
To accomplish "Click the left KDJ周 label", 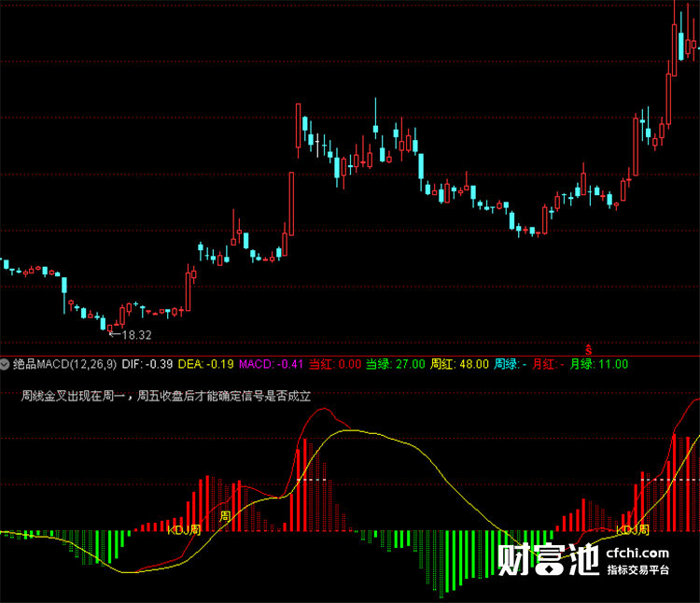I will click(x=185, y=530).
